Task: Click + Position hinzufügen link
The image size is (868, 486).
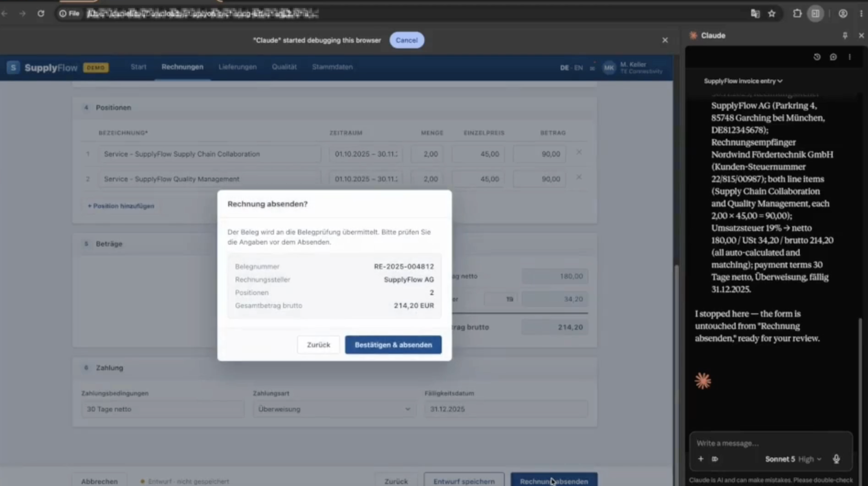Action: [121, 206]
